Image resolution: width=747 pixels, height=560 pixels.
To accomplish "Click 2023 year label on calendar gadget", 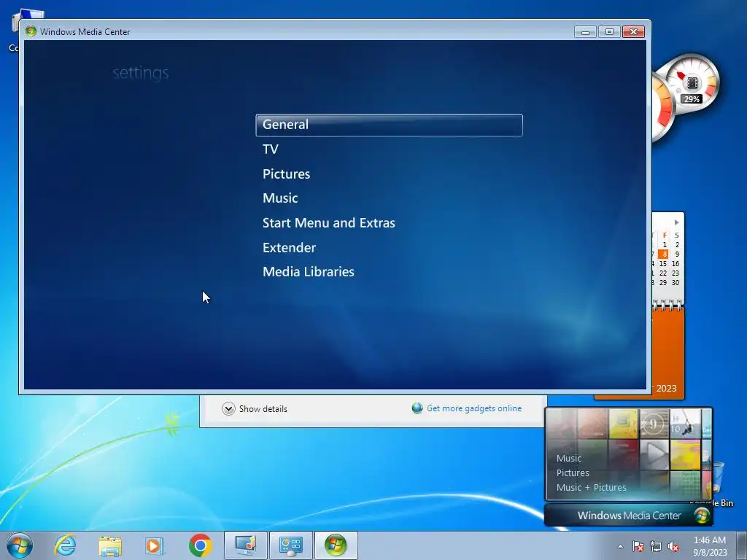I will pos(666,388).
